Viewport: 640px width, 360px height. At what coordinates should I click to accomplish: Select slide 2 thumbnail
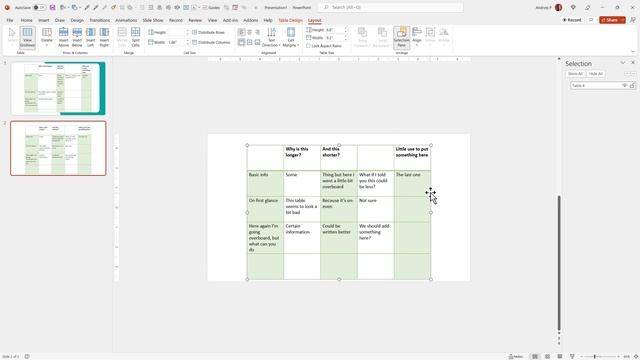tap(58, 148)
